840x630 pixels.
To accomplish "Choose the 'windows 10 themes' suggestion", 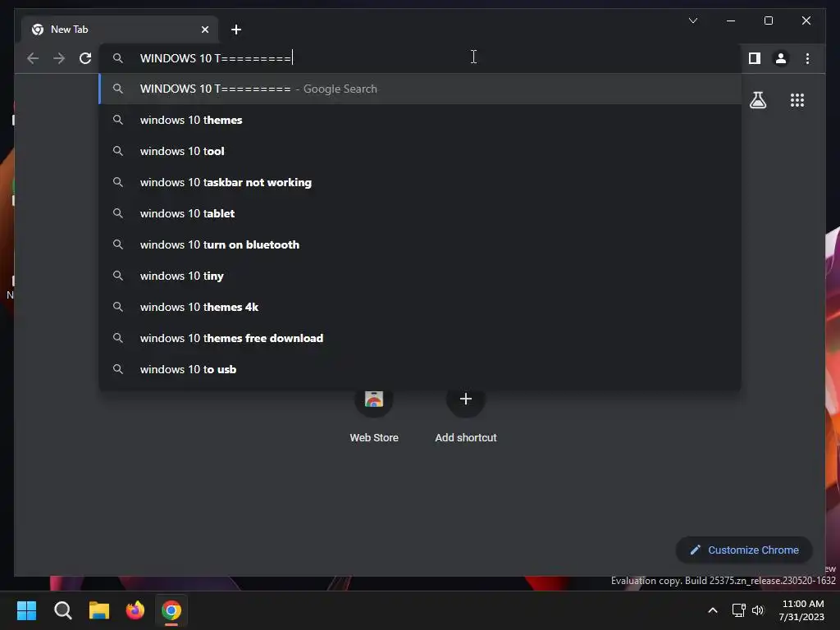I will pos(421,120).
